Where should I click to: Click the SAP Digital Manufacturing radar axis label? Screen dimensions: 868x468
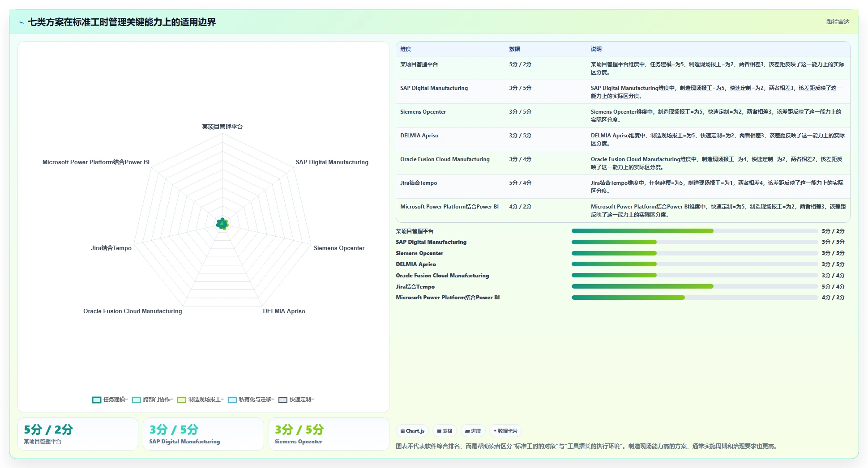(x=332, y=162)
